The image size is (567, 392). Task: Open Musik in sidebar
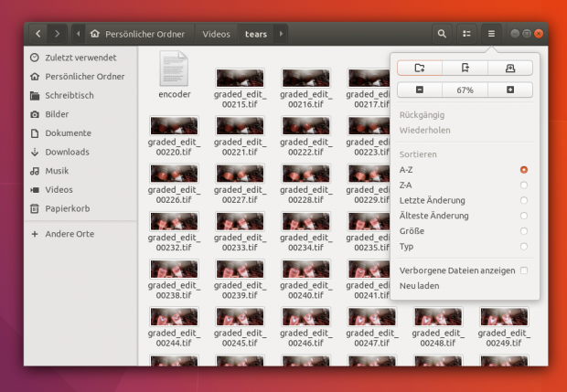pyautogui.click(x=80, y=171)
